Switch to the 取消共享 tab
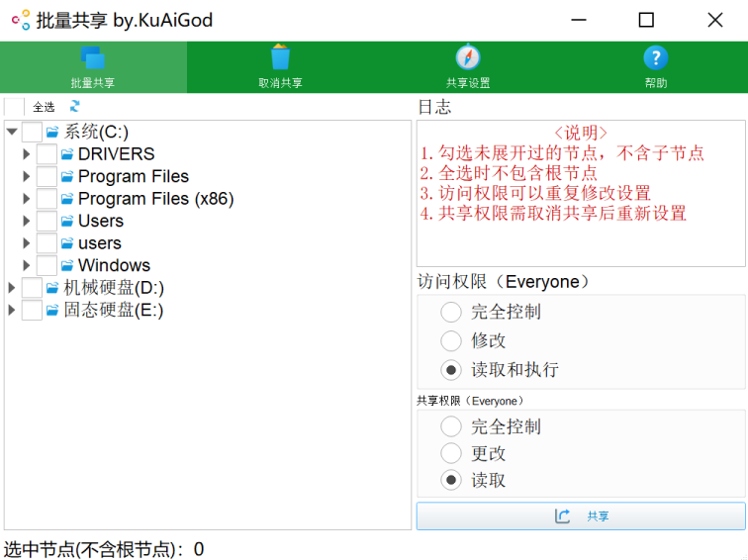The image size is (748, 560). click(280, 67)
